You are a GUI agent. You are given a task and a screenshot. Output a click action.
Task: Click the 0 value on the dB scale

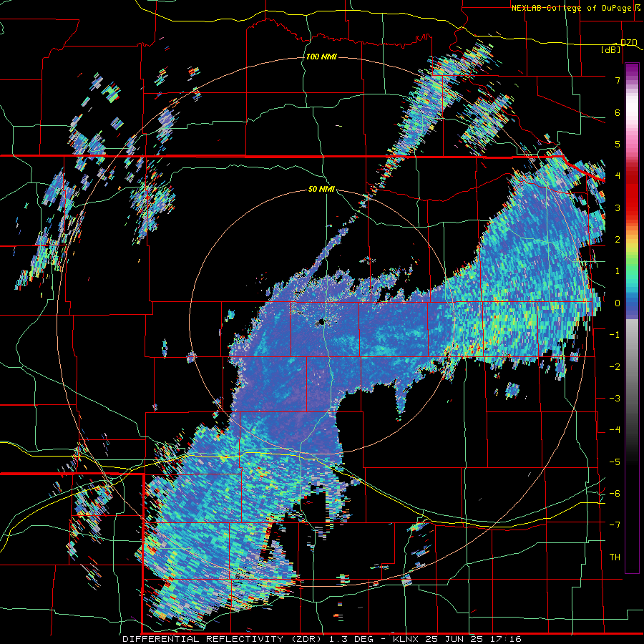click(x=618, y=303)
